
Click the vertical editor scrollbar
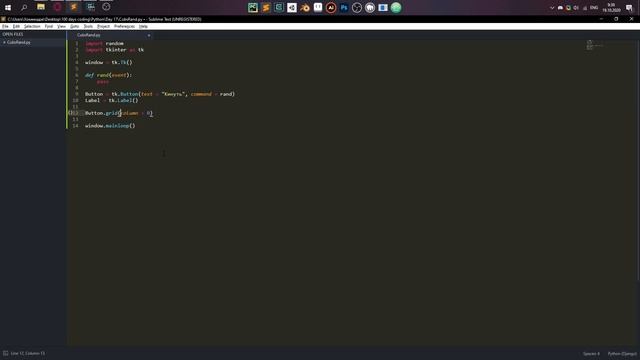[638, 159]
